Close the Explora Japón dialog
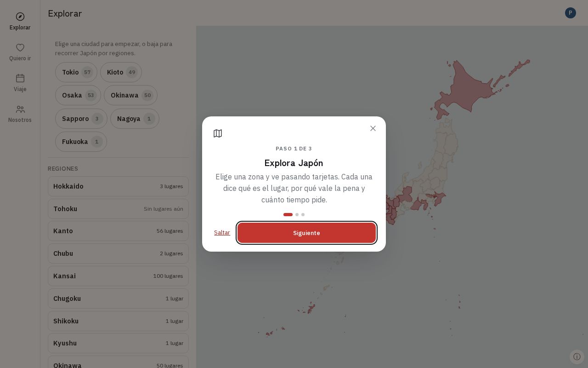This screenshot has width=588, height=368. pyautogui.click(x=373, y=128)
